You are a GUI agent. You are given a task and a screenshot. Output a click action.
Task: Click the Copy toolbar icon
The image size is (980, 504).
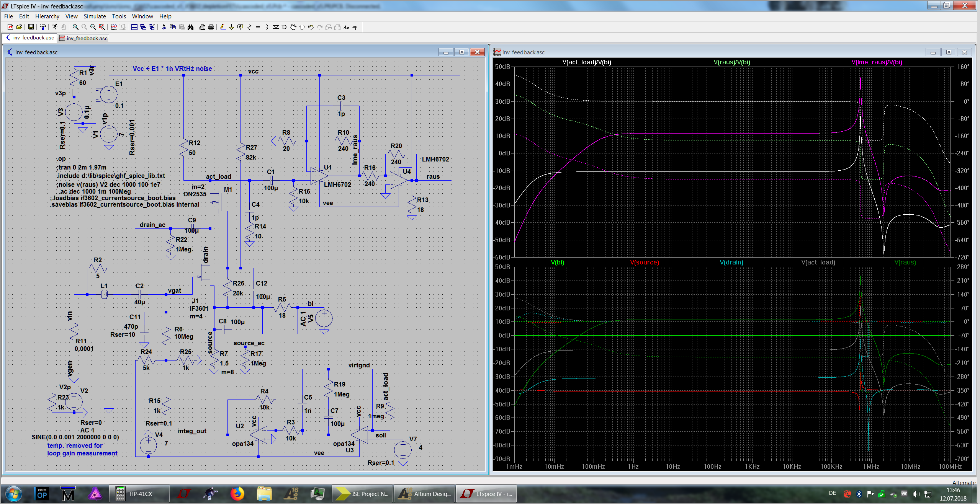click(x=173, y=27)
